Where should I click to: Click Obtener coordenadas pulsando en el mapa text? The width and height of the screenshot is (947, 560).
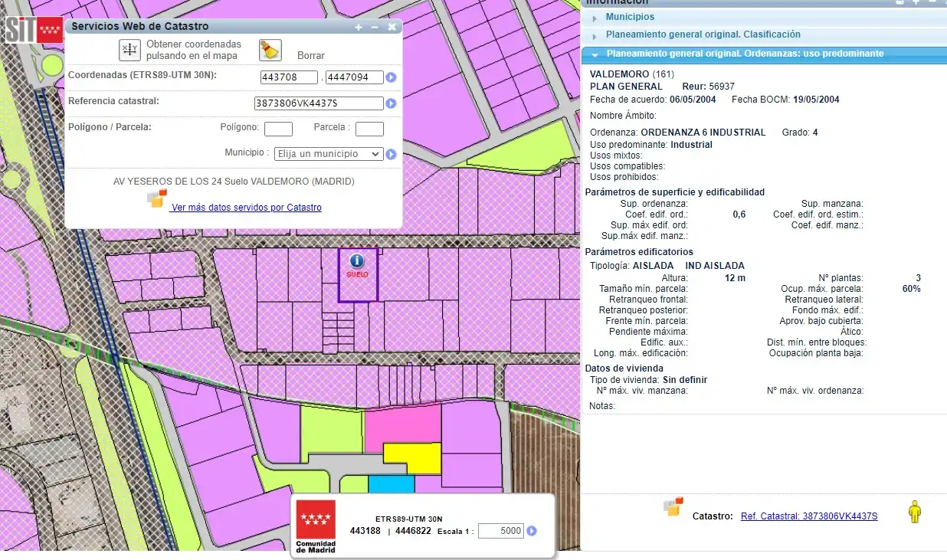193,50
